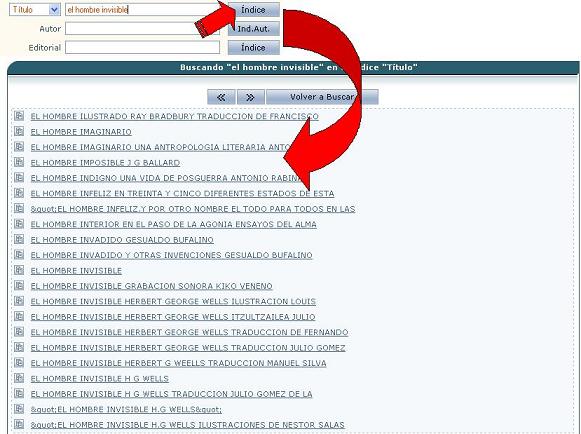Go to the next index page
581x434 pixels.
tap(251, 97)
